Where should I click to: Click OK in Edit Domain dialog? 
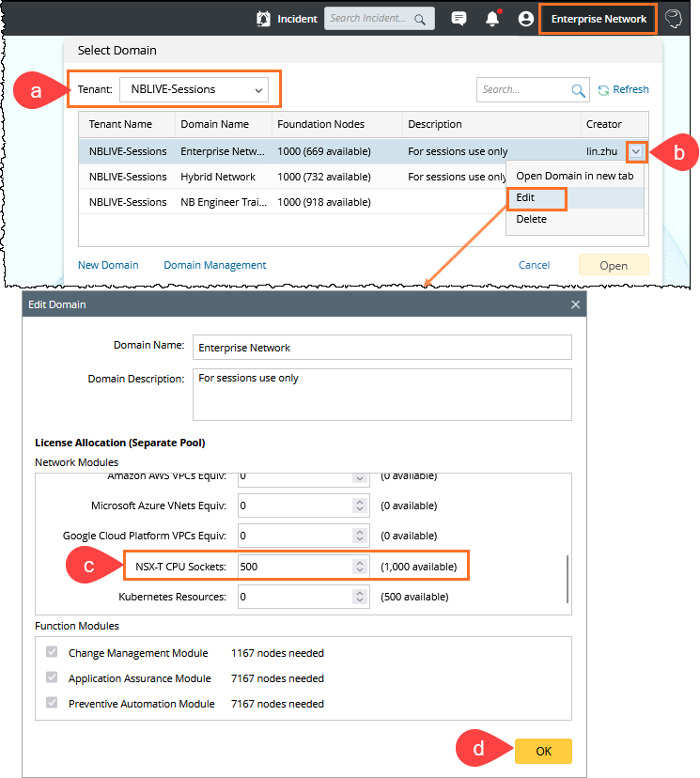click(543, 751)
